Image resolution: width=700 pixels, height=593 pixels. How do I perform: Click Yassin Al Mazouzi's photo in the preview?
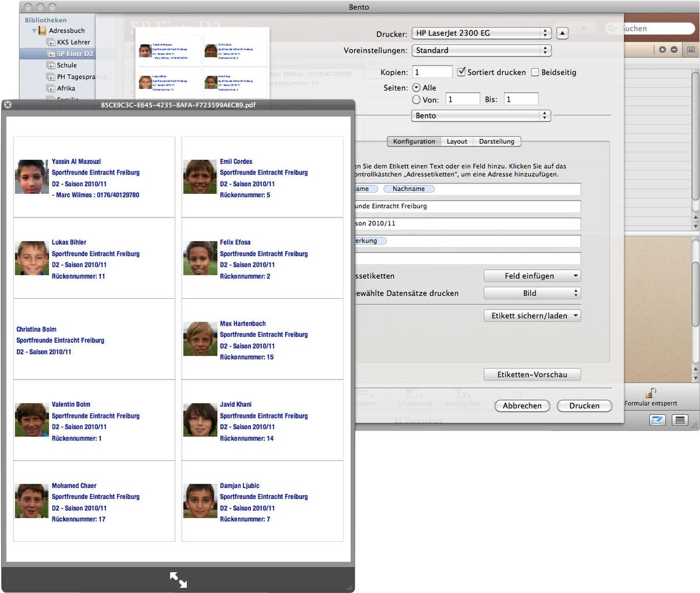32,177
